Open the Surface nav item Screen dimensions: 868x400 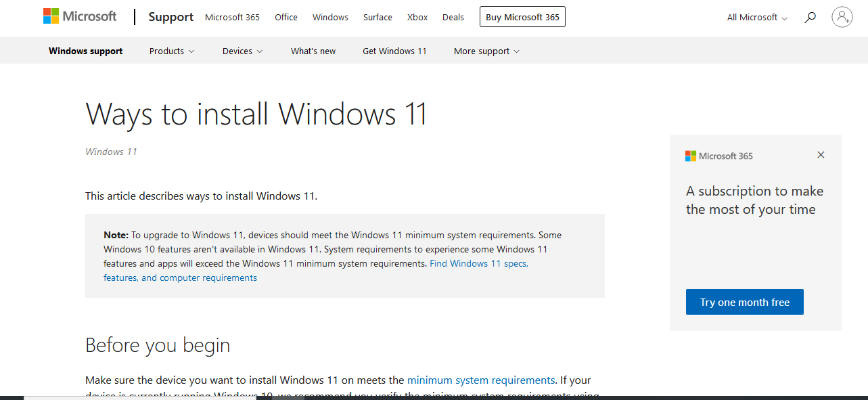click(378, 18)
